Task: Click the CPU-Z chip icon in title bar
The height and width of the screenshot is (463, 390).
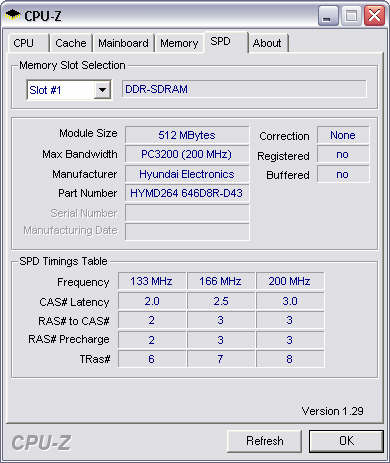Action: coord(13,15)
